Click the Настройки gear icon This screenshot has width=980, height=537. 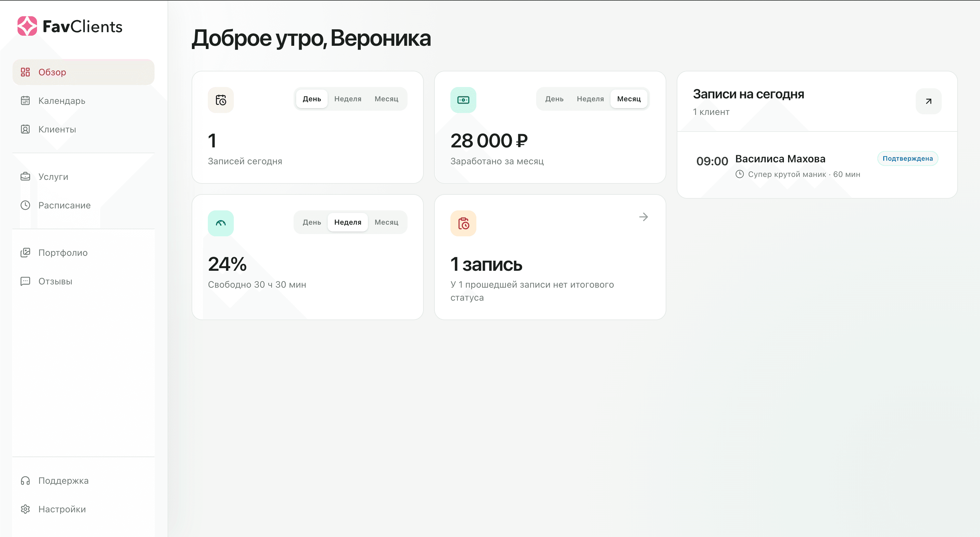[25, 509]
